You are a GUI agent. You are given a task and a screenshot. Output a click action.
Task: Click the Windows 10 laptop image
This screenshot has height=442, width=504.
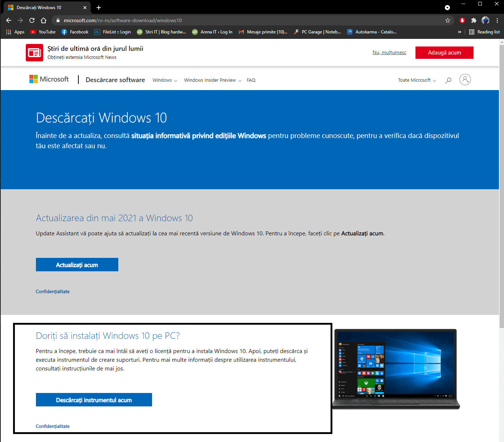pyautogui.click(x=396, y=369)
